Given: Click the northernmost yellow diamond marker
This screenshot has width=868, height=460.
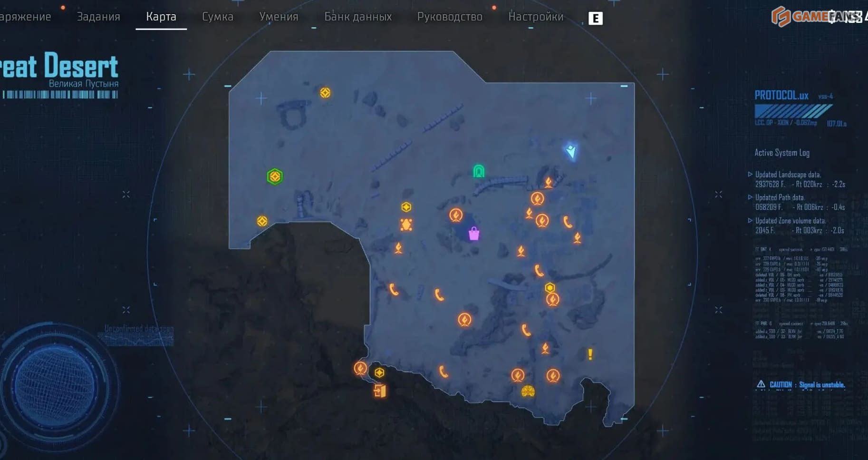Looking at the screenshot, I should tap(325, 92).
